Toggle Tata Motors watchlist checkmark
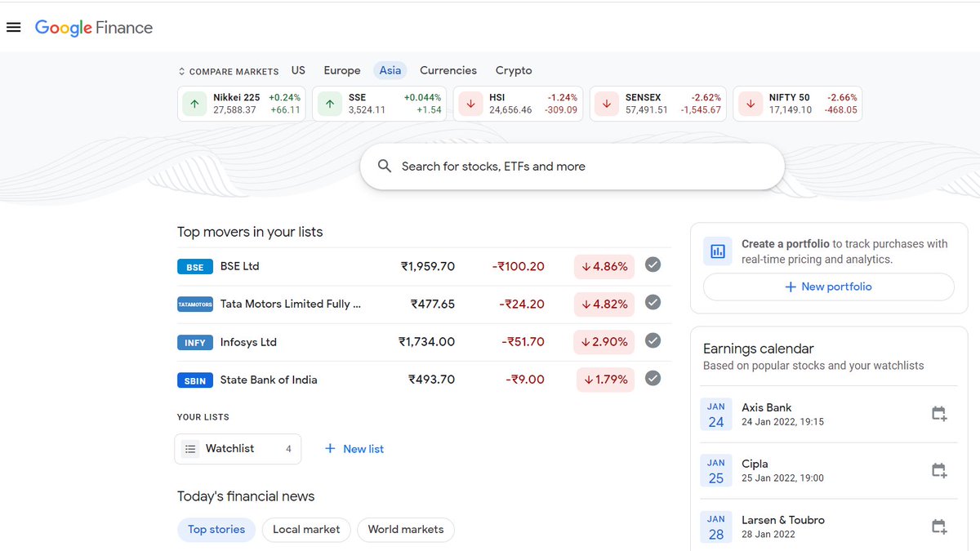 [653, 302]
